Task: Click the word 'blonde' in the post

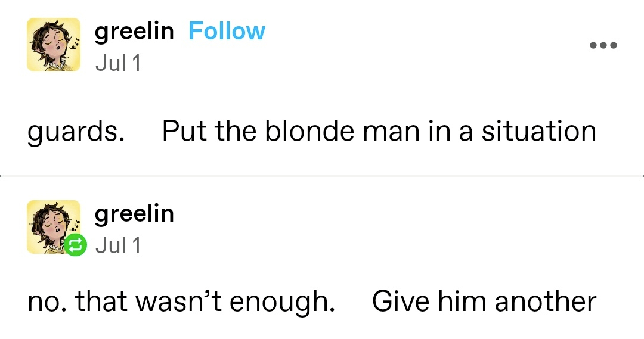Action: click(309, 131)
